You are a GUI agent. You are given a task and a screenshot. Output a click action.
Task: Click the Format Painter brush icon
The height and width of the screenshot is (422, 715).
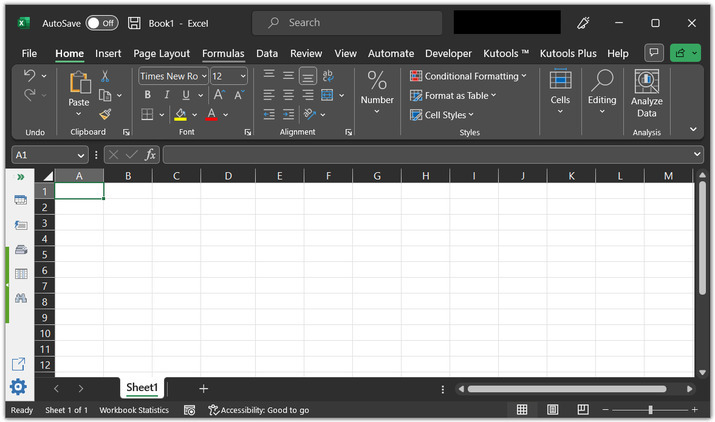105,114
